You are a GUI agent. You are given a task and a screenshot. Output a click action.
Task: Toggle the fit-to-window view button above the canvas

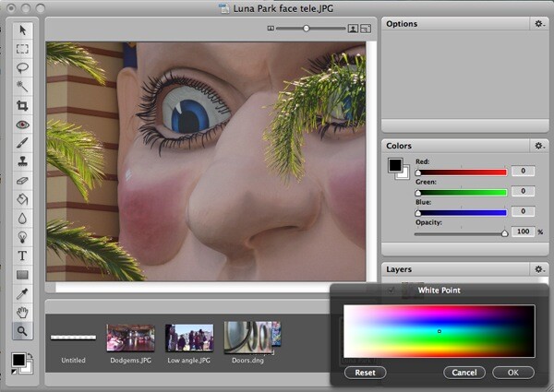[x=366, y=29]
